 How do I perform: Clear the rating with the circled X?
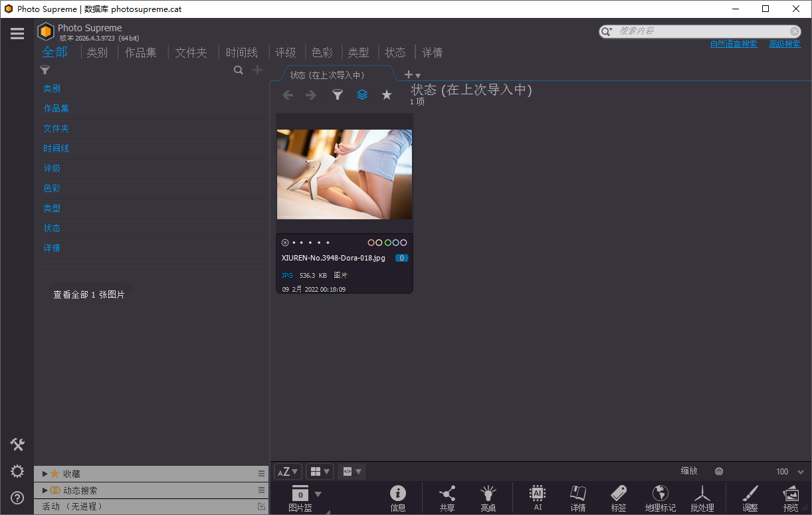pyautogui.click(x=285, y=243)
